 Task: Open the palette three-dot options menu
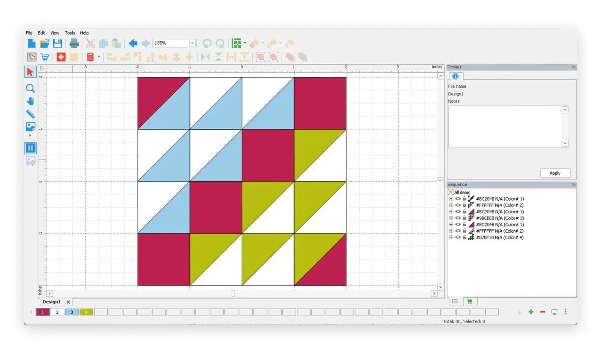[x=565, y=312]
